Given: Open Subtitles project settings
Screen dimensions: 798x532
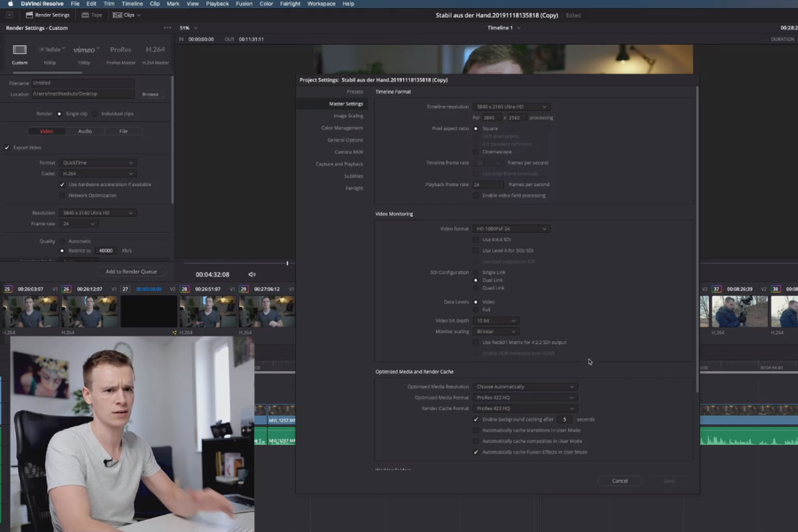Looking at the screenshot, I should (x=354, y=176).
